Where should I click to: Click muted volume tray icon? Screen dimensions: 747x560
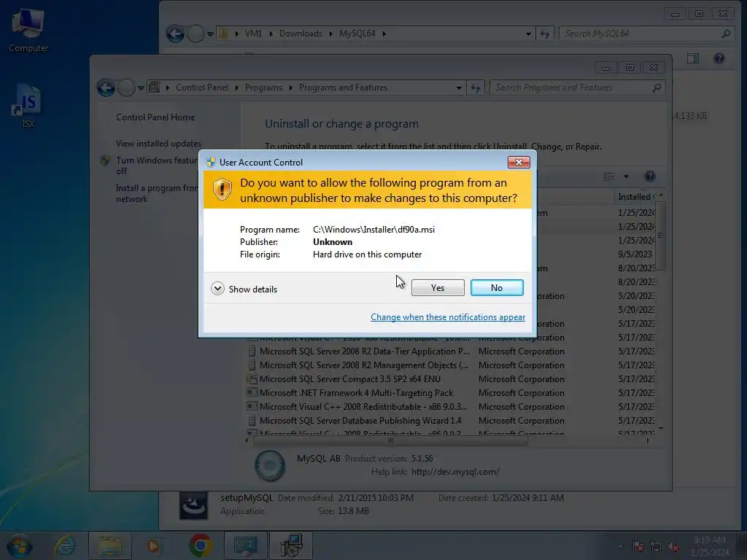click(x=673, y=546)
